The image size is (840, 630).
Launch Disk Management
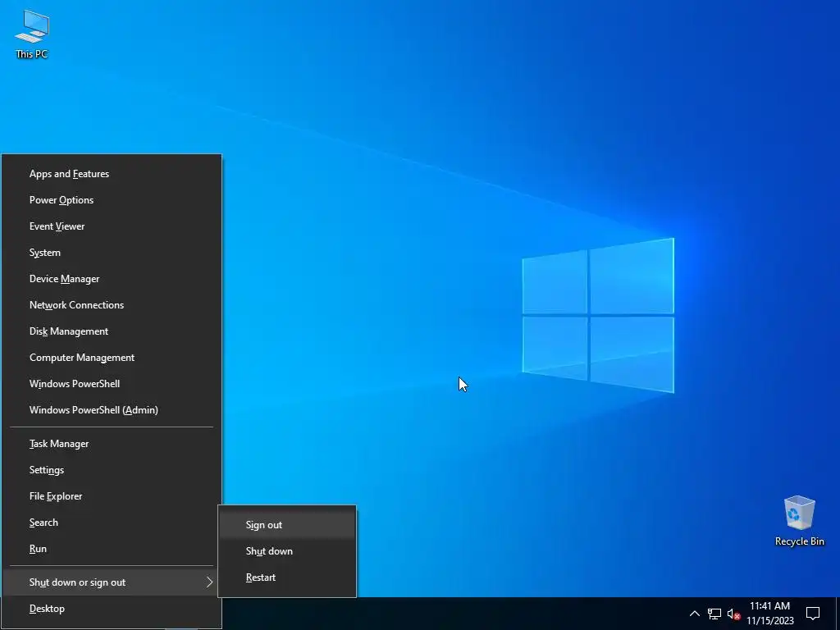pos(112,331)
